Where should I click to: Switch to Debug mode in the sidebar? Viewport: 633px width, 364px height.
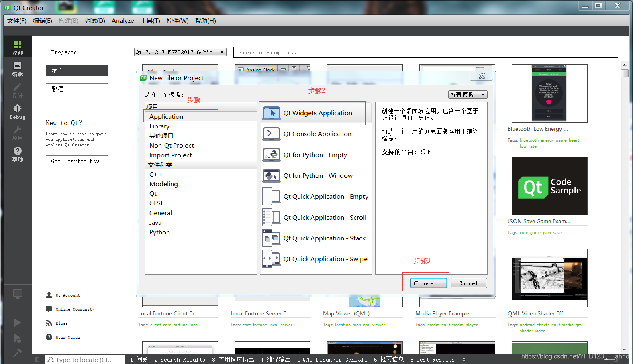[17, 112]
